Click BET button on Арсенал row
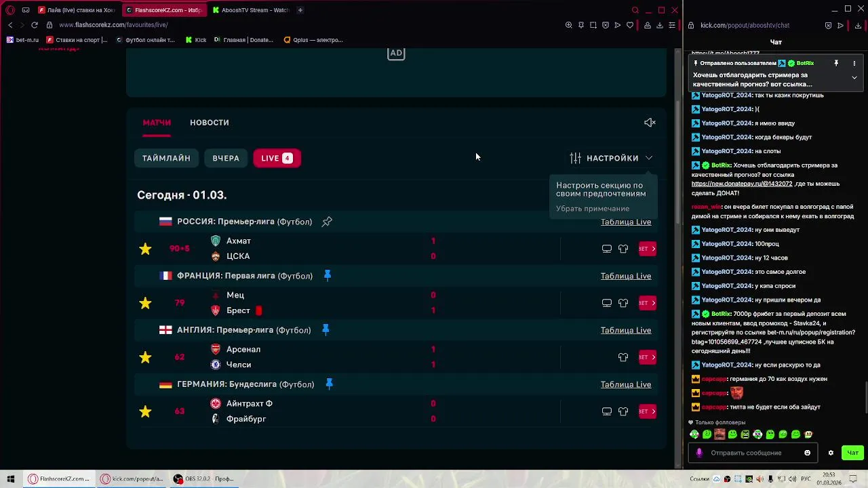868x488 pixels. point(648,357)
